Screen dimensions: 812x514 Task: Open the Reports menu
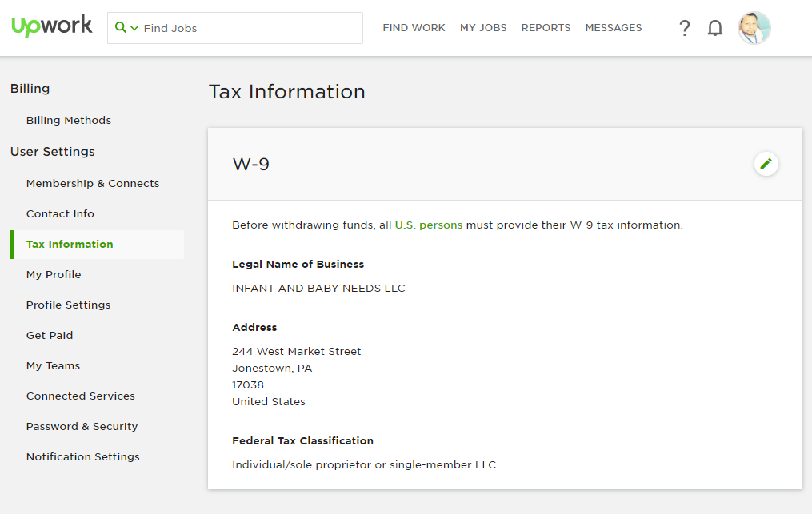(546, 28)
